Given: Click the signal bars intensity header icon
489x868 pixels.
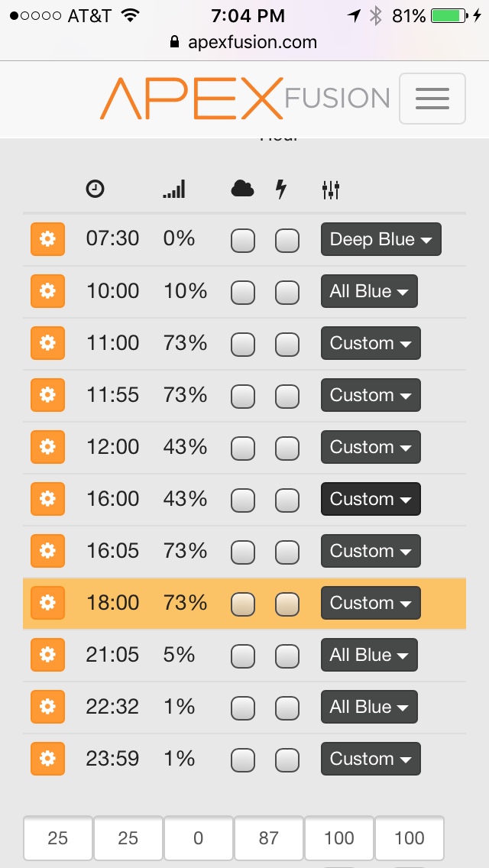Looking at the screenshot, I should pos(174,189).
